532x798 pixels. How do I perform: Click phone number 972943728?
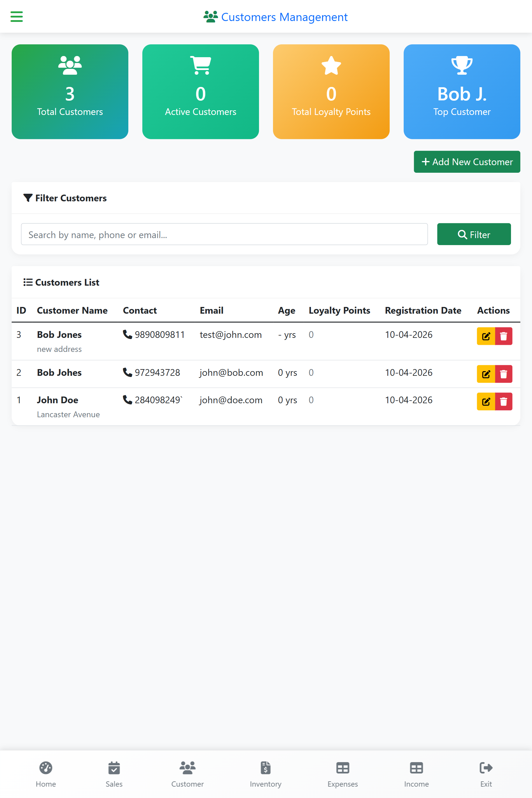point(157,372)
